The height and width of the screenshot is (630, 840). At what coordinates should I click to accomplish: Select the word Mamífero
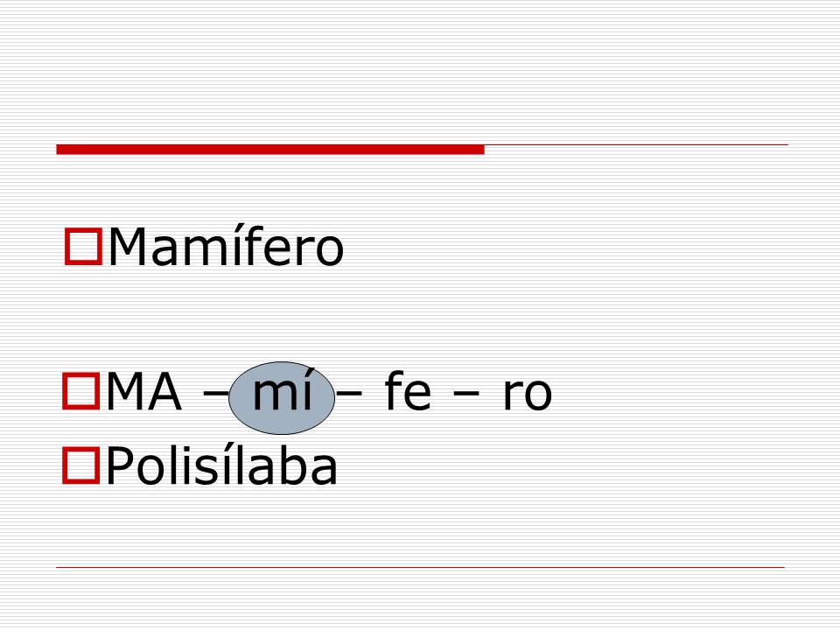226,246
